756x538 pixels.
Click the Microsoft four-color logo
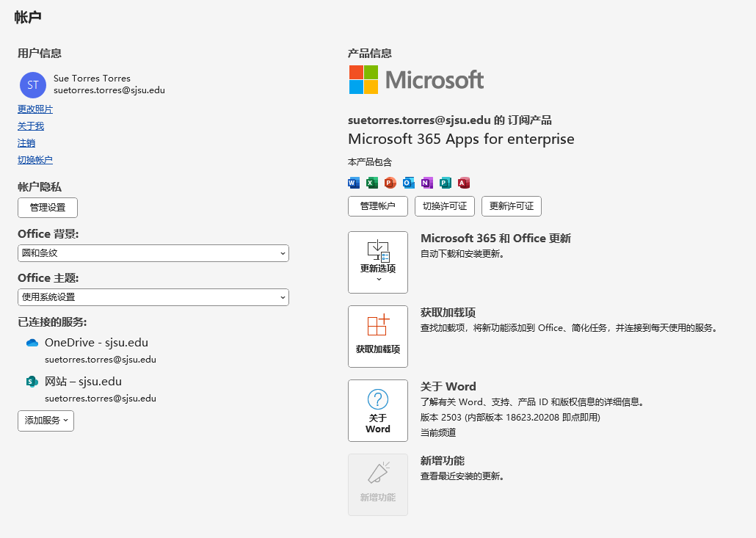(x=363, y=79)
